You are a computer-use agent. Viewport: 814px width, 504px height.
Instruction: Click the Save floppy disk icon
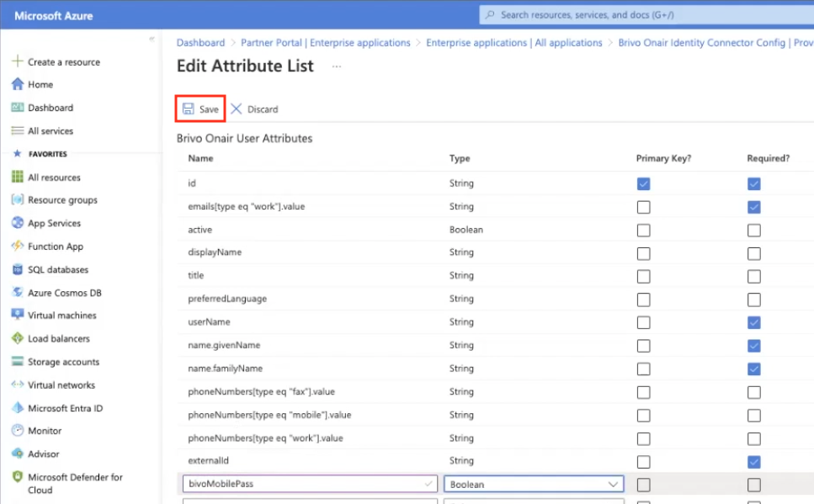point(188,109)
